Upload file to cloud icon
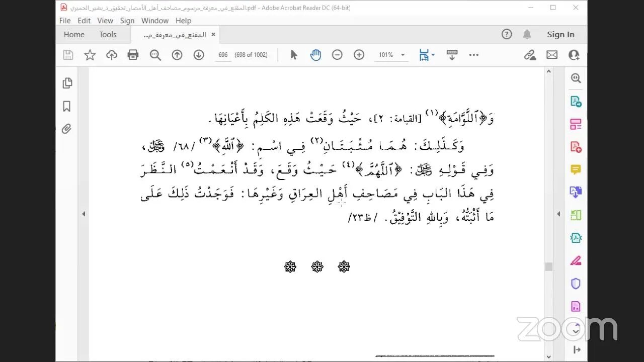 (112, 55)
